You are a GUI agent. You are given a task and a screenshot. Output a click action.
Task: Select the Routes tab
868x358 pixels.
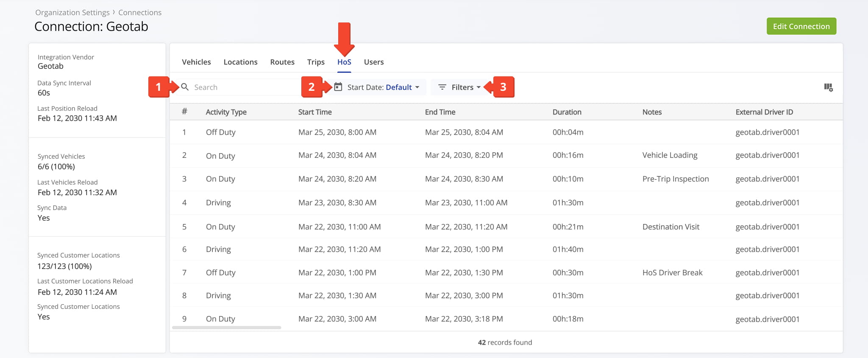click(x=282, y=62)
